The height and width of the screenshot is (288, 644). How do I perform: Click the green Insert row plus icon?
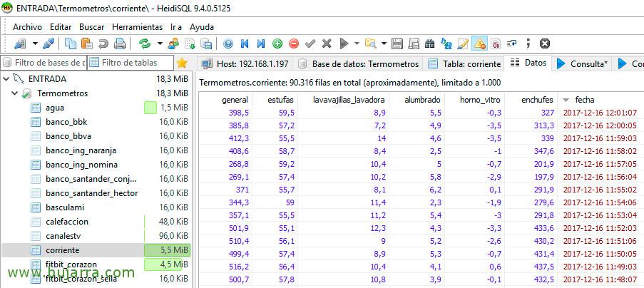(x=277, y=43)
